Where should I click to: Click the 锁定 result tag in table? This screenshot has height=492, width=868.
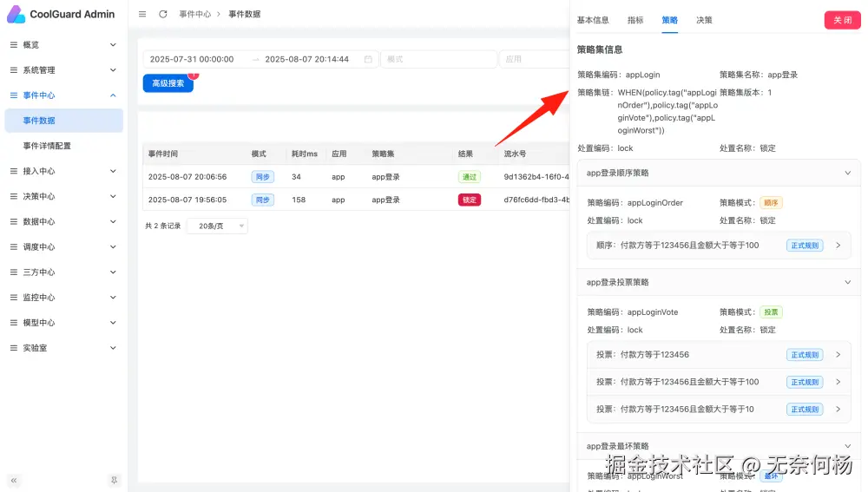coord(470,200)
